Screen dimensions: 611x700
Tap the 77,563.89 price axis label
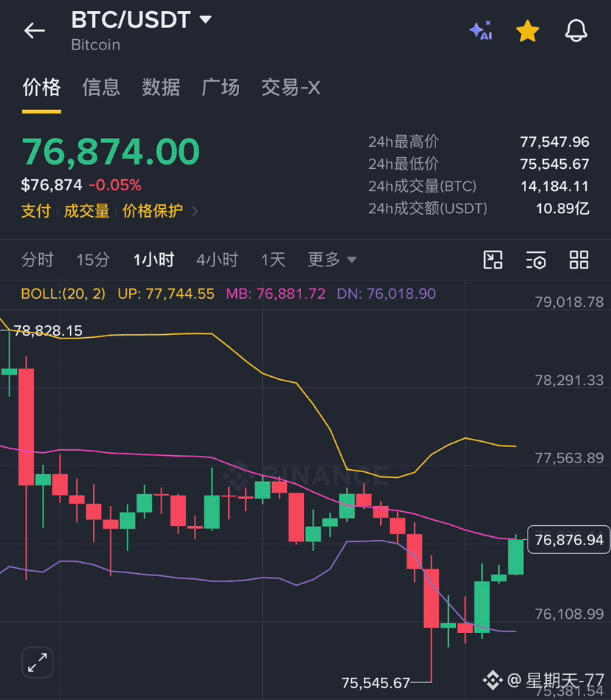pyautogui.click(x=570, y=458)
